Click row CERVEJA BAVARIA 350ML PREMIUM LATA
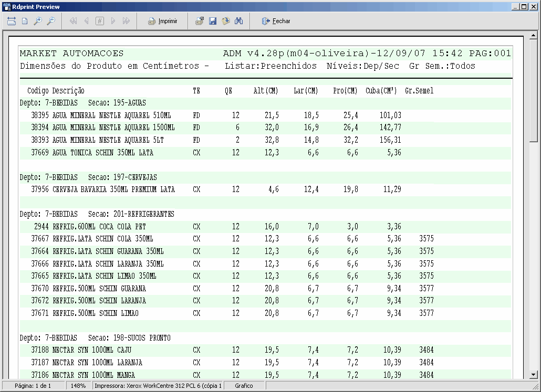 (265, 189)
